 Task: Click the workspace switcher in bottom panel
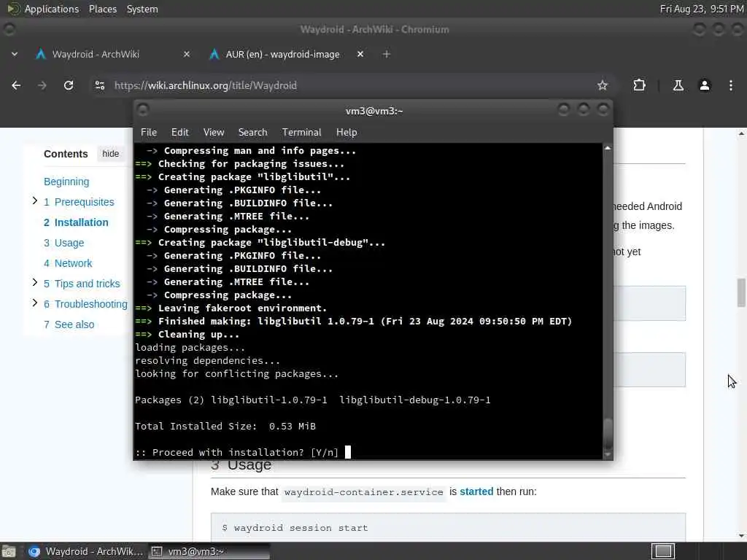(663, 551)
